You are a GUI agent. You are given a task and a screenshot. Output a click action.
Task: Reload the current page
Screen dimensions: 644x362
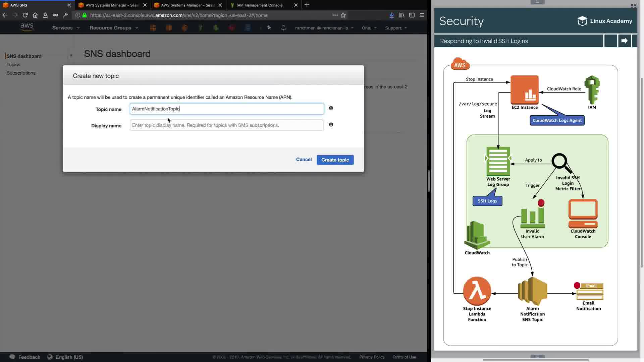[25, 15]
